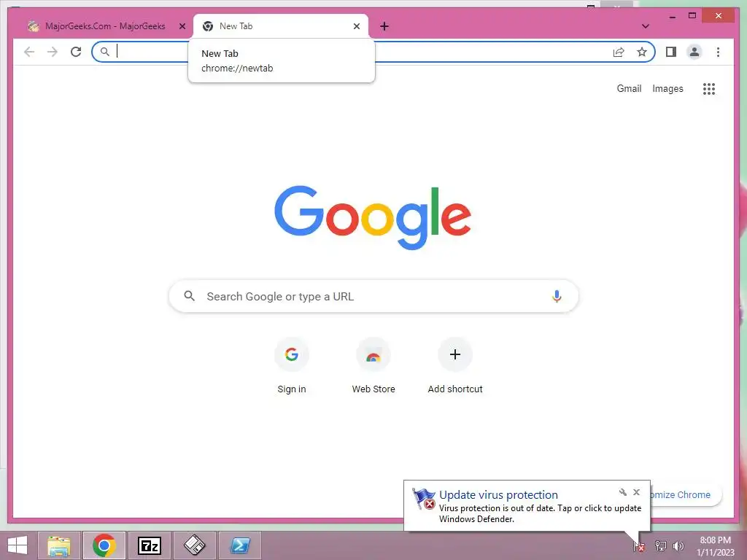Open the floppy disk taskbar app
747x560 pixels.
pos(194,545)
